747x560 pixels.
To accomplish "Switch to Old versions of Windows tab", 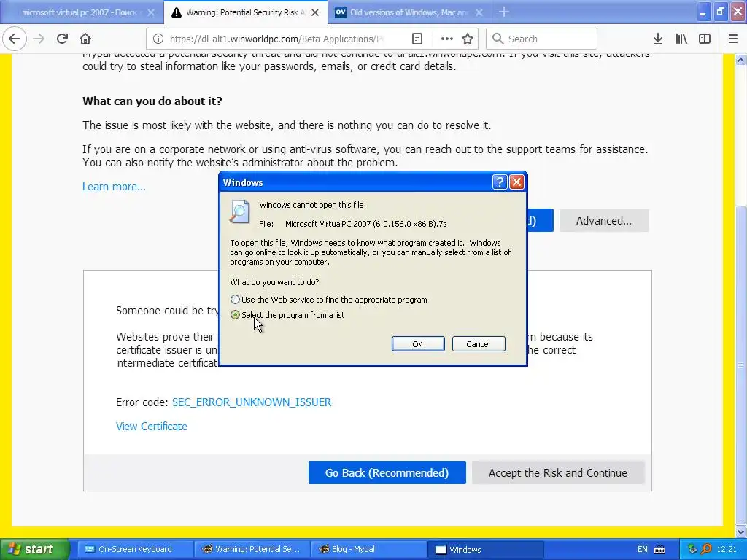I will (409, 12).
